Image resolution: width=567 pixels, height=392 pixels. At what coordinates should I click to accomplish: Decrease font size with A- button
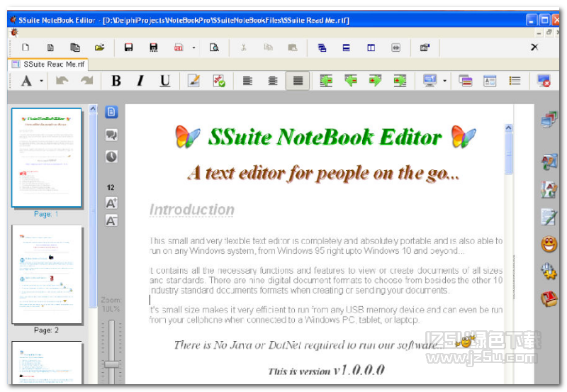111,220
